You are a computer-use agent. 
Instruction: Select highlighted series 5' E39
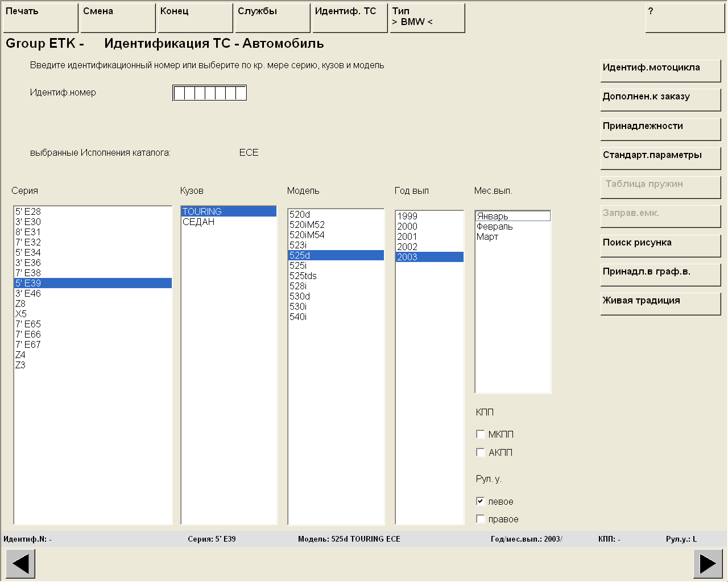93,283
